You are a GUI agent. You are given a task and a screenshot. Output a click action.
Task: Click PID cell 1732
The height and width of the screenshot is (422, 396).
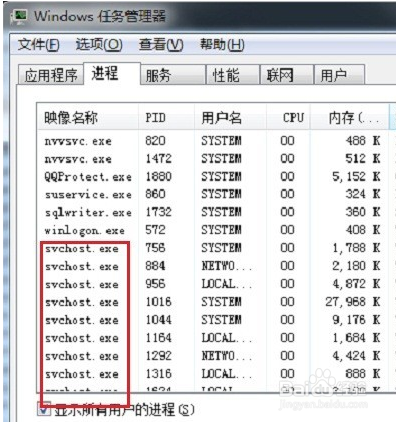158,212
